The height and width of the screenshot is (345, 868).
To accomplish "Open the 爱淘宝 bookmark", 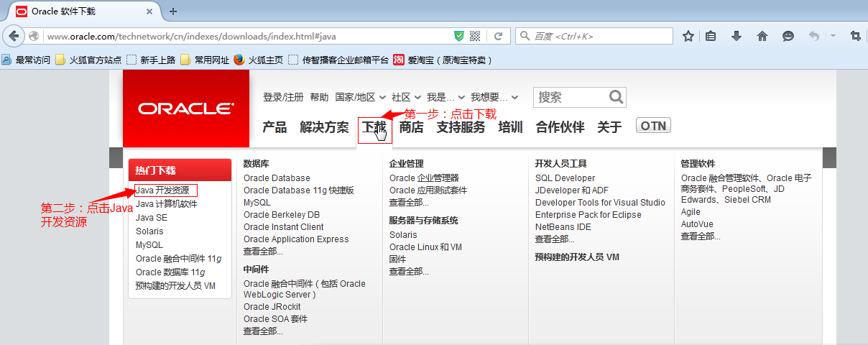I will 443,60.
